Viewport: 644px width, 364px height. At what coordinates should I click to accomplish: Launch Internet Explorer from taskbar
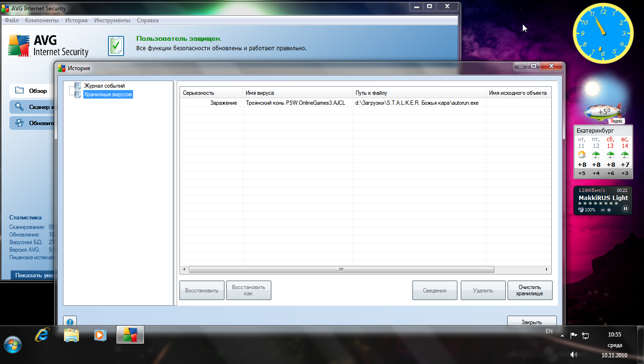tap(42, 335)
